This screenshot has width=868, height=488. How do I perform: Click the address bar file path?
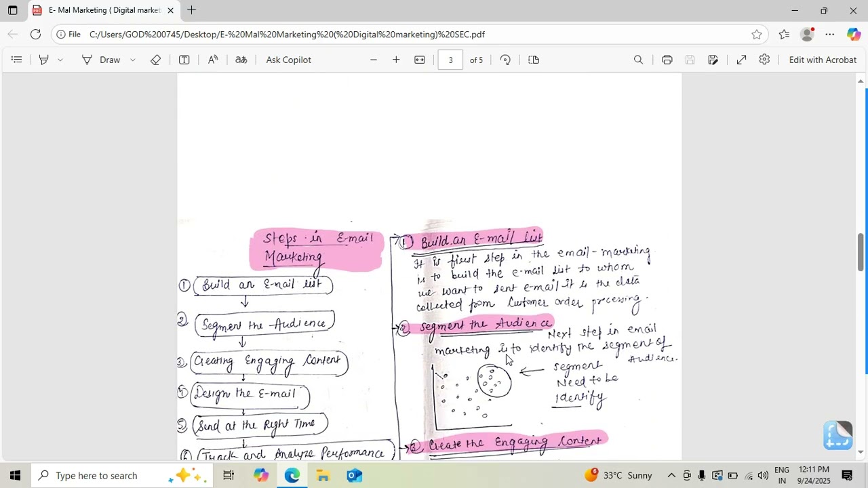287,35
